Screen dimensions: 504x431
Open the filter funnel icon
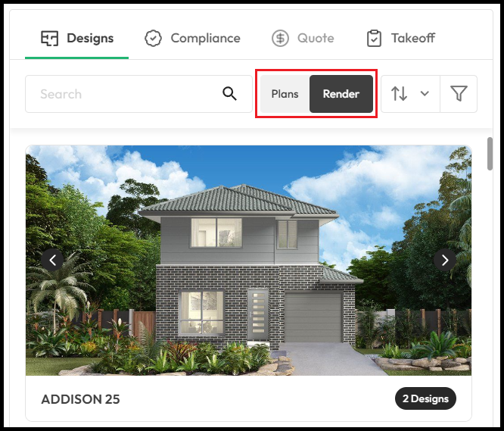(x=459, y=94)
